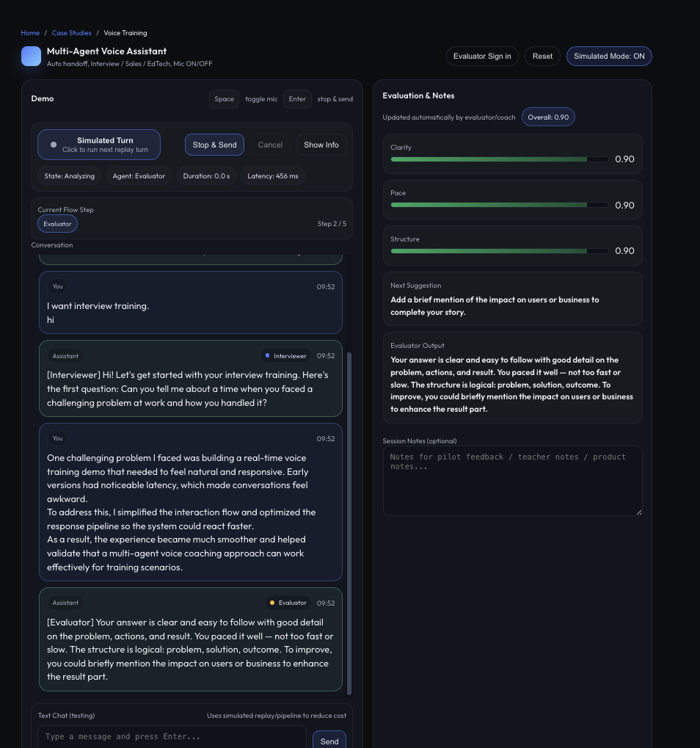Open Case Studies breadcrumb link

(71, 33)
